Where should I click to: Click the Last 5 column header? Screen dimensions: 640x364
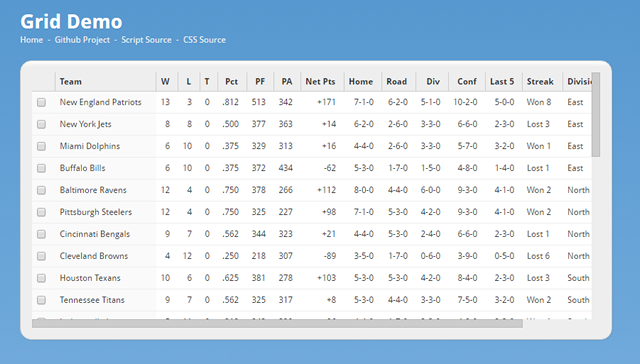pyautogui.click(x=503, y=82)
